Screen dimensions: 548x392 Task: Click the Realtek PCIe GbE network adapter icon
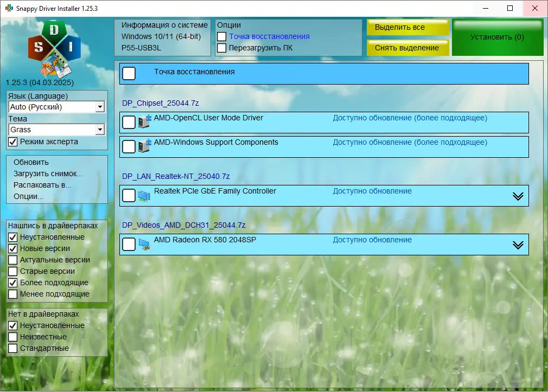144,195
